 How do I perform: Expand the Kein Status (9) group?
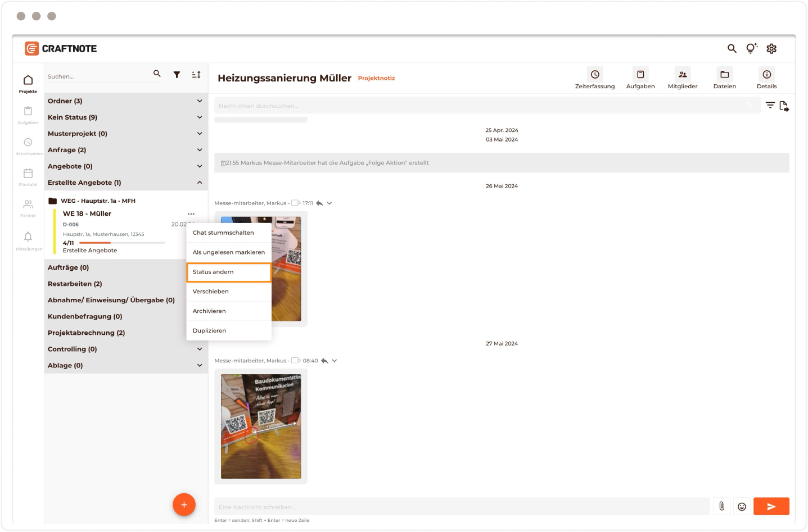199,117
